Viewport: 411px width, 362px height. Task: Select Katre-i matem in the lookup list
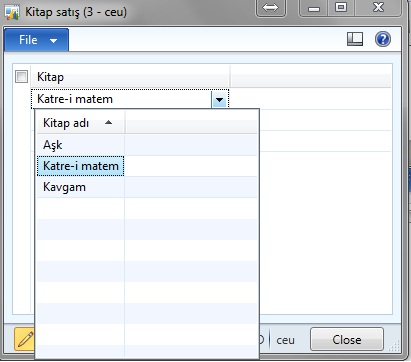click(x=81, y=166)
